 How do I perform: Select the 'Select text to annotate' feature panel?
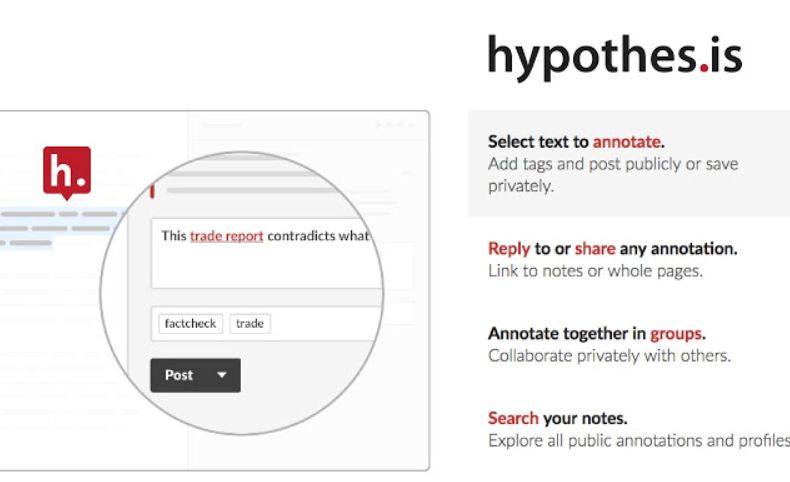629,164
